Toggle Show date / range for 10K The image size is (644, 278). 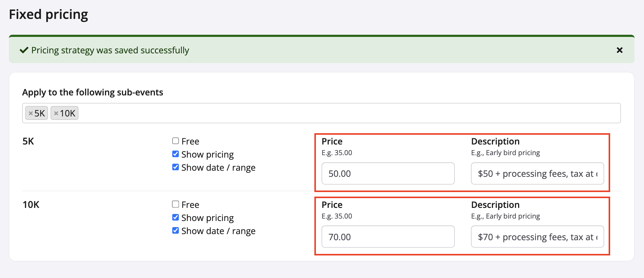coord(175,230)
